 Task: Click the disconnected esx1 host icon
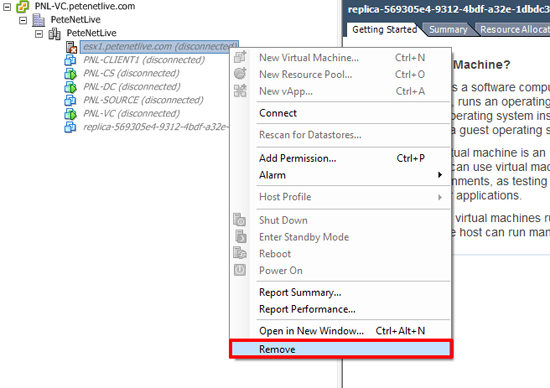coord(71,47)
